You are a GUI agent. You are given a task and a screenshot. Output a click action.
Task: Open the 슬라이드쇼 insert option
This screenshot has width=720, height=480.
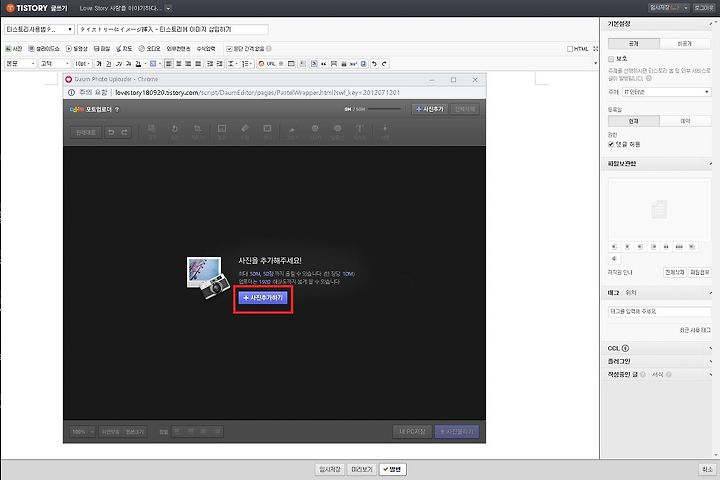44,49
